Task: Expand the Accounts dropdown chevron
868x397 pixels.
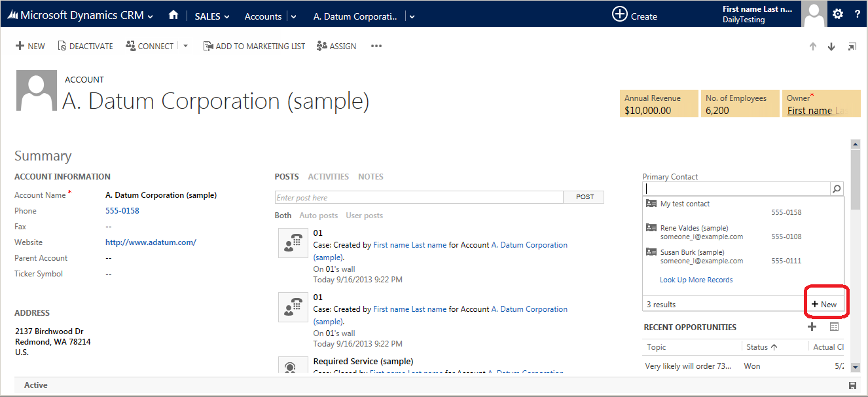Action: (293, 16)
